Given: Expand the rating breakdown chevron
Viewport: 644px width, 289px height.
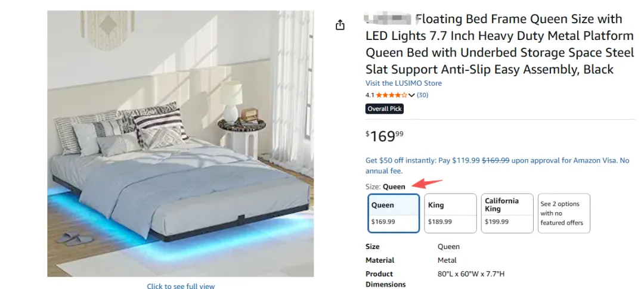Looking at the screenshot, I should [x=411, y=95].
